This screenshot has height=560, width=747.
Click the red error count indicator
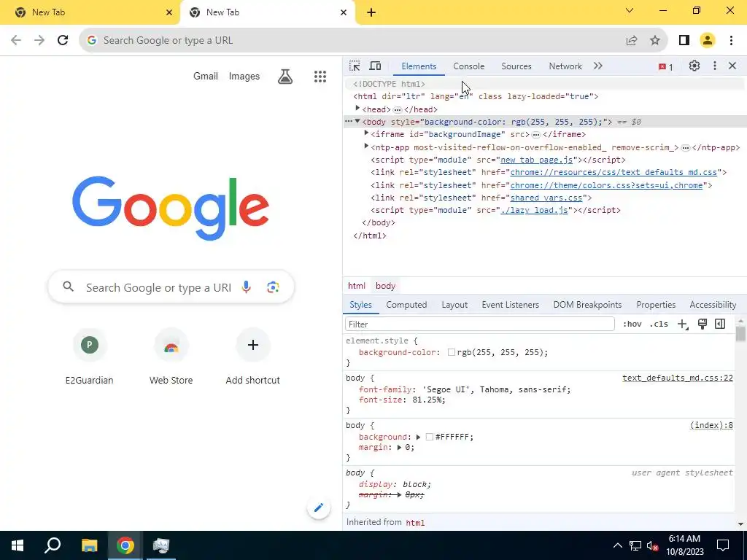point(665,67)
